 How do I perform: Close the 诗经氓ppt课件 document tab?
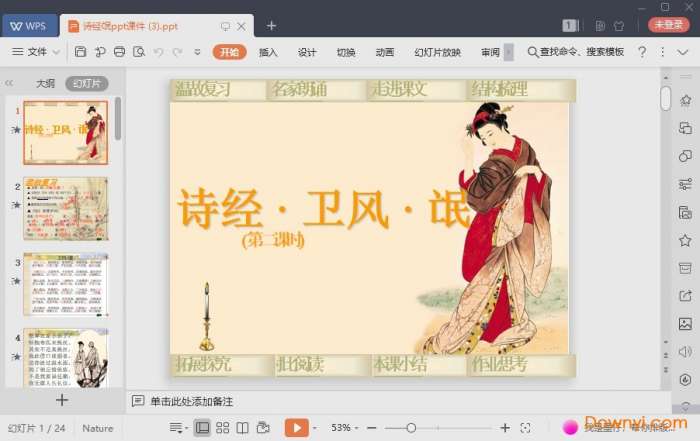pyautogui.click(x=242, y=26)
